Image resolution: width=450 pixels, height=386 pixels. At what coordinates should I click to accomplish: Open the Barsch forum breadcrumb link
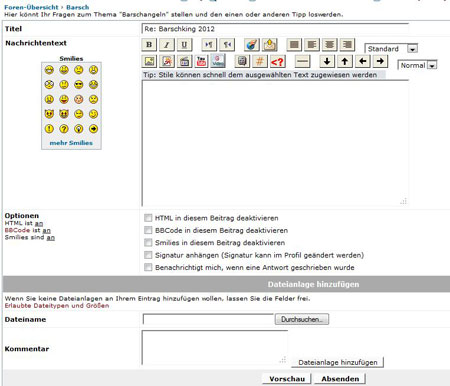(x=78, y=7)
